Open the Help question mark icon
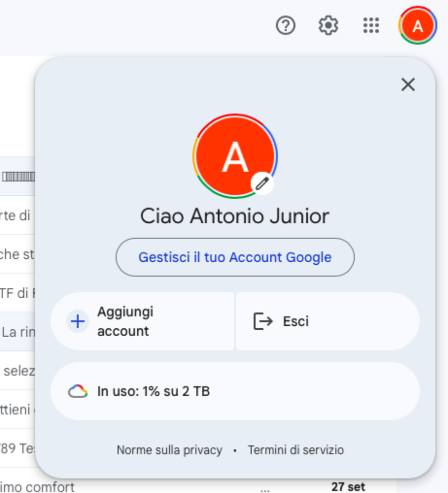The image size is (448, 493). (286, 25)
